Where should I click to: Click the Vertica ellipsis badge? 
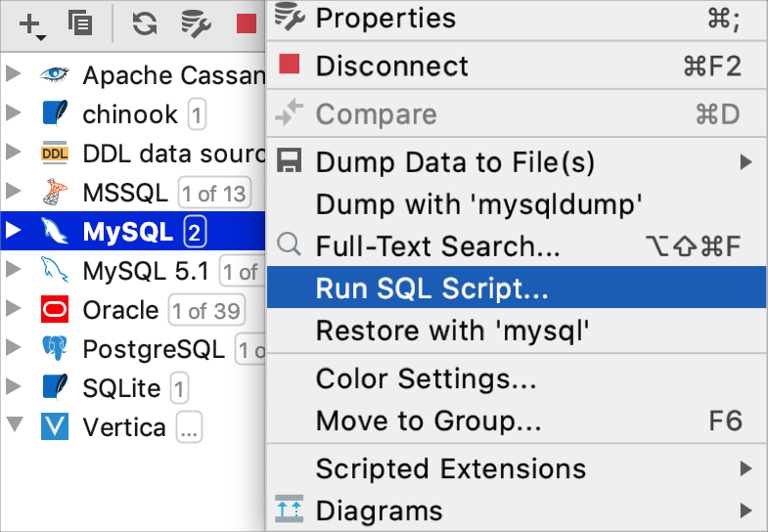pyautogui.click(x=189, y=427)
